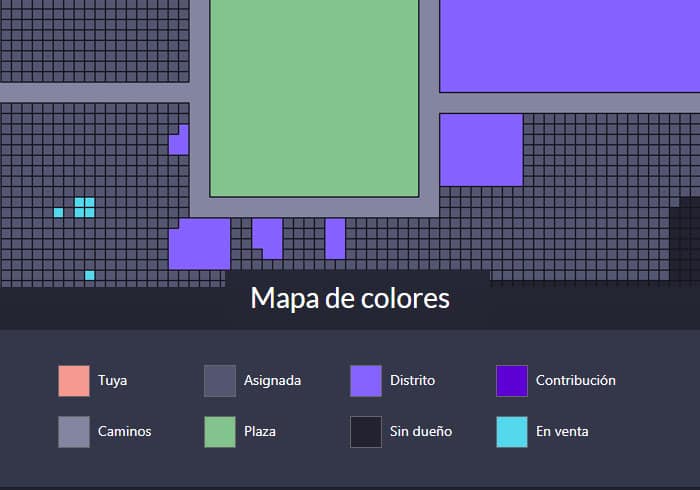
Task: Select the lowest cyan for-sale parcel on map
Action: coord(90,275)
